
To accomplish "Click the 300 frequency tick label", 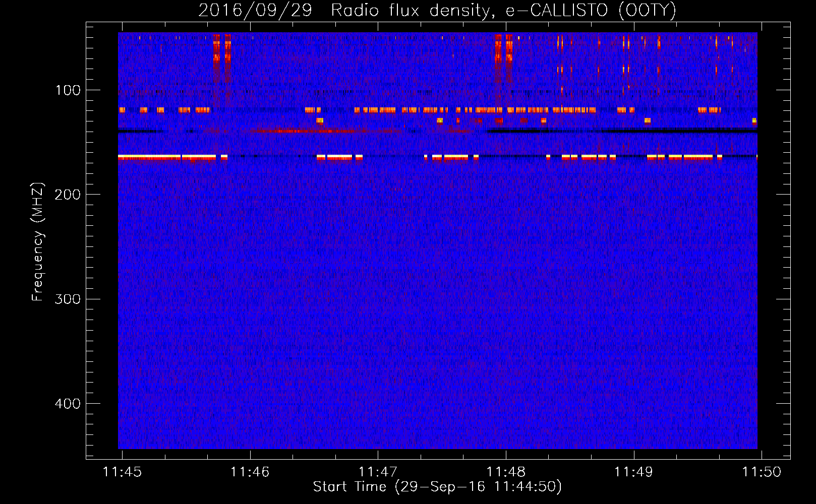I will 68,299.
